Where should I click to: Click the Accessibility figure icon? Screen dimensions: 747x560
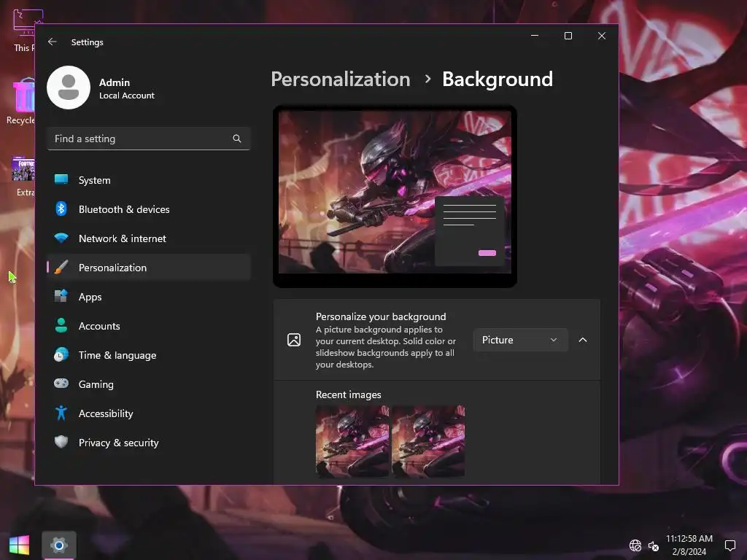(x=61, y=413)
